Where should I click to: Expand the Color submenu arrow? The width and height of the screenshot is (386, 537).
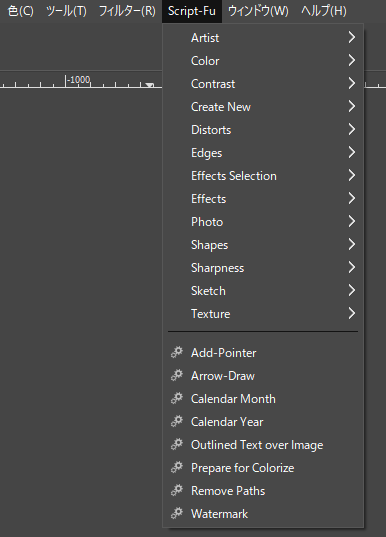click(x=352, y=60)
